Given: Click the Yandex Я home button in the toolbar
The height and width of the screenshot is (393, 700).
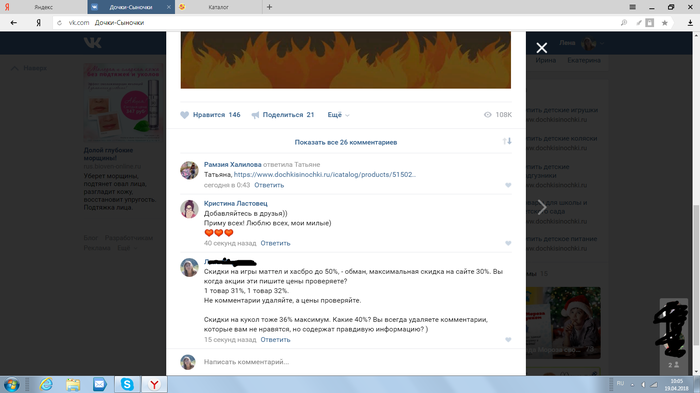Looking at the screenshot, I should (x=38, y=23).
